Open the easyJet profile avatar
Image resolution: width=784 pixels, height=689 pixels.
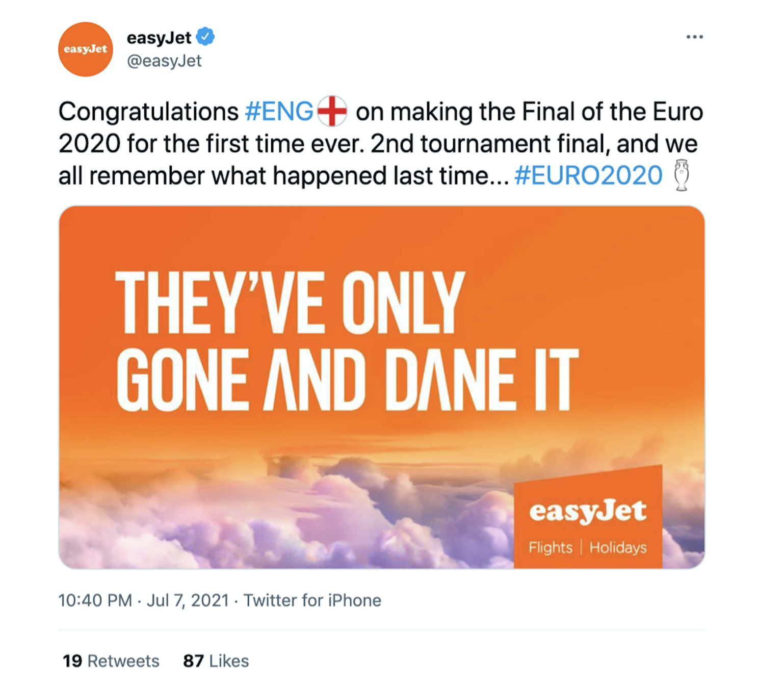(85, 49)
